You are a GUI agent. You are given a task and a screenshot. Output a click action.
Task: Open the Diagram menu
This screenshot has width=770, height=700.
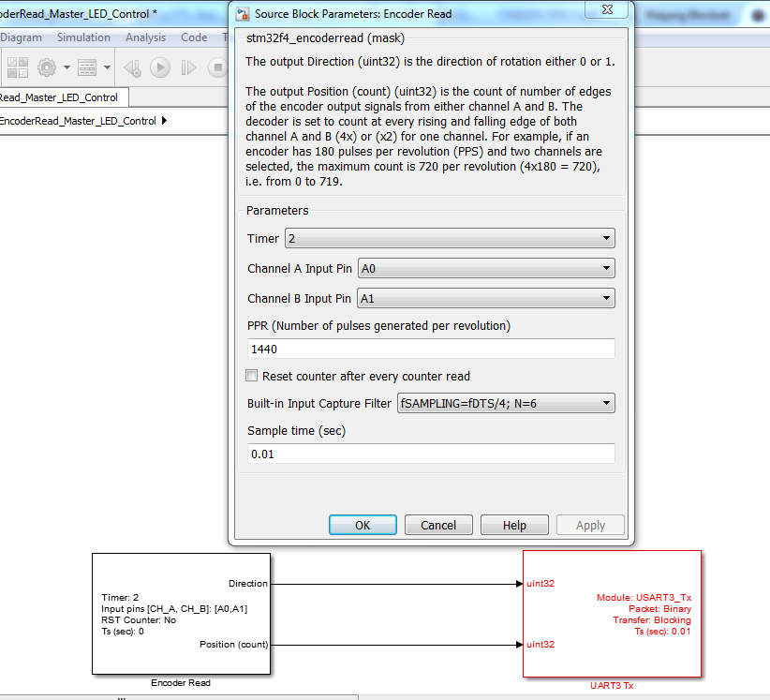pos(22,37)
